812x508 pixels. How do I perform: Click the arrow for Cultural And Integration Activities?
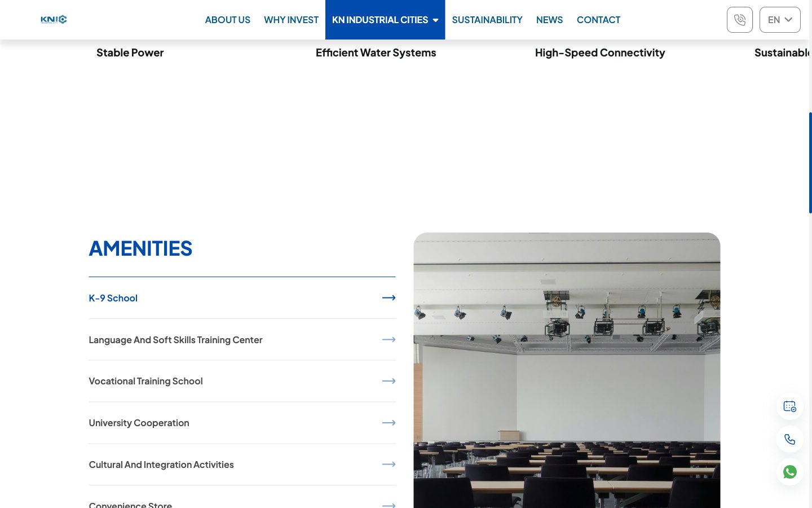(x=389, y=465)
